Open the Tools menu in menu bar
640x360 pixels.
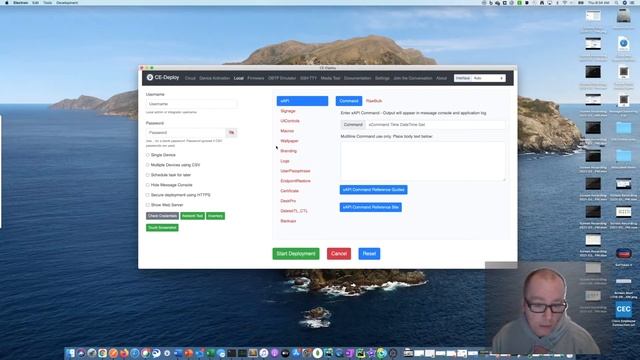(48, 2)
